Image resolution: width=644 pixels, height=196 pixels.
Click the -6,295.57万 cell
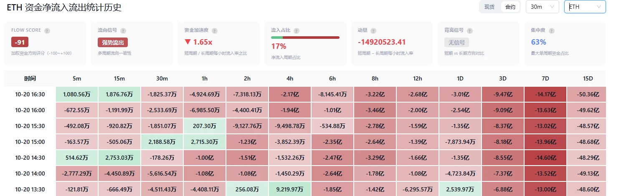coord(418,189)
